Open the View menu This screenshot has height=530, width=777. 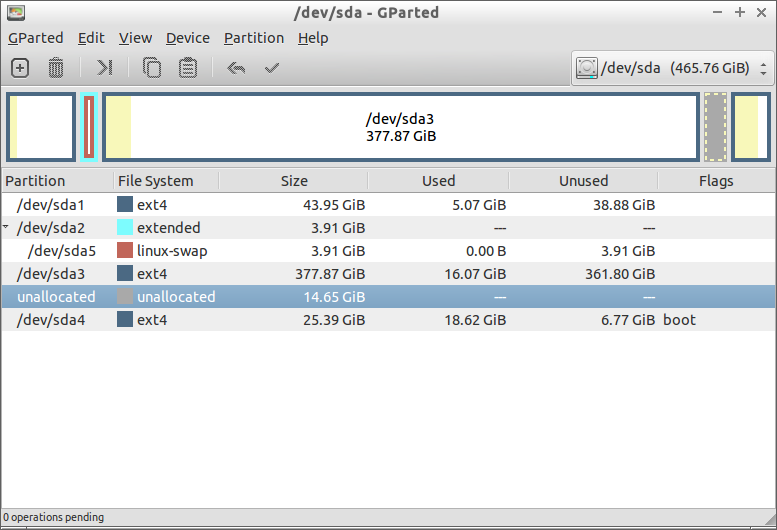point(135,38)
